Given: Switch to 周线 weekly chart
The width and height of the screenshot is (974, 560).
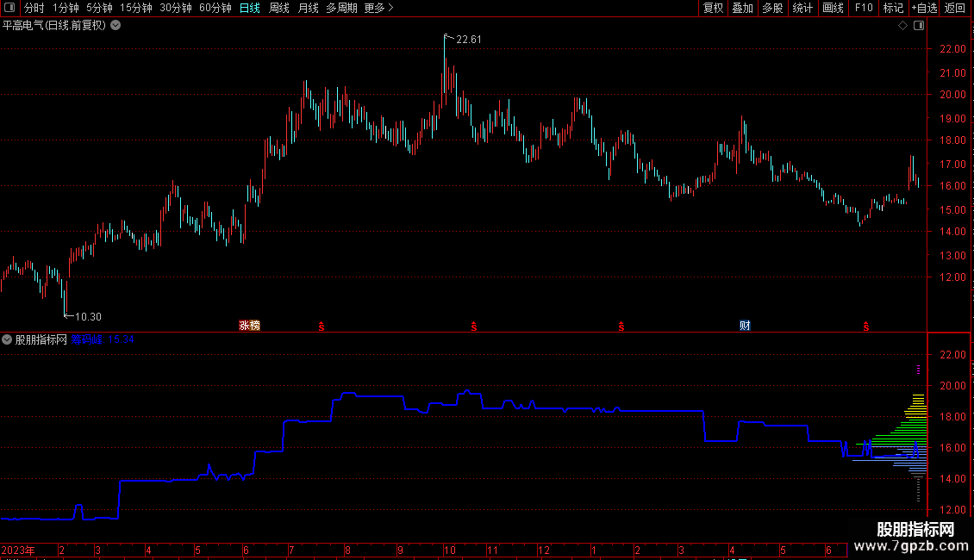Looking at the screenshot, I should tap(279, 8).
